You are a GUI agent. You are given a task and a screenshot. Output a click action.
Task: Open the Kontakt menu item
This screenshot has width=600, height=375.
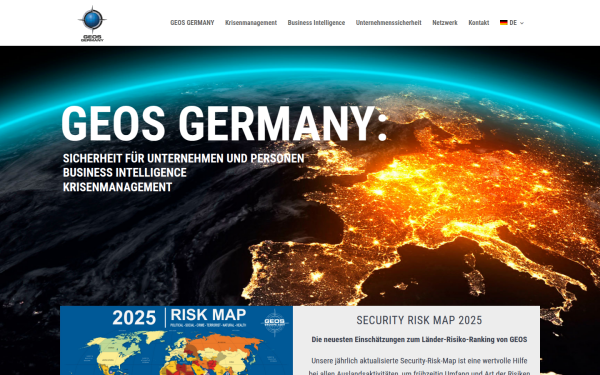tap(479, 23)
